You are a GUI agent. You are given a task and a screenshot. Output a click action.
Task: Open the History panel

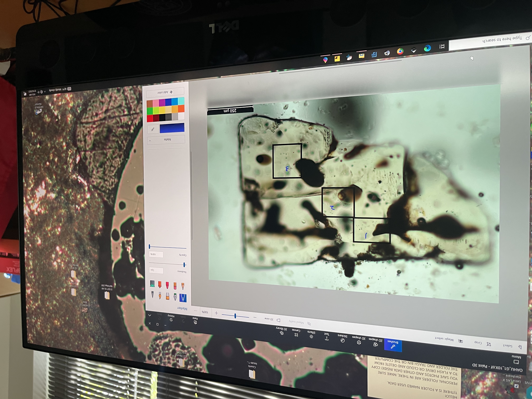pos(171,318)
